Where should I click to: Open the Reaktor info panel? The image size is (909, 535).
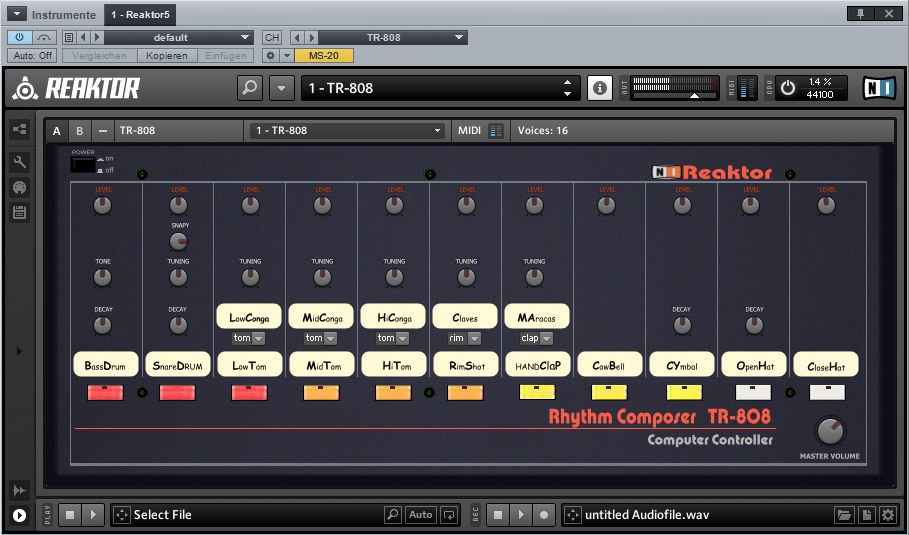pos(599,88)
